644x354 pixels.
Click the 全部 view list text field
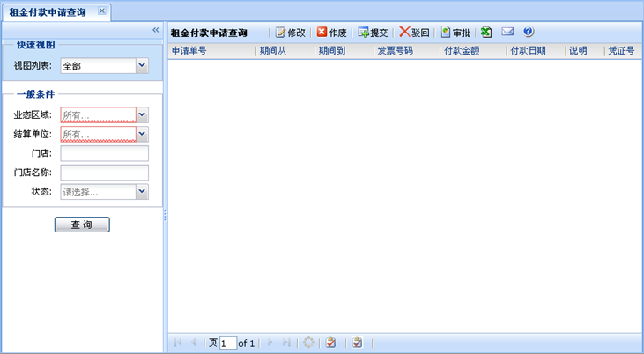coord(98,66)
